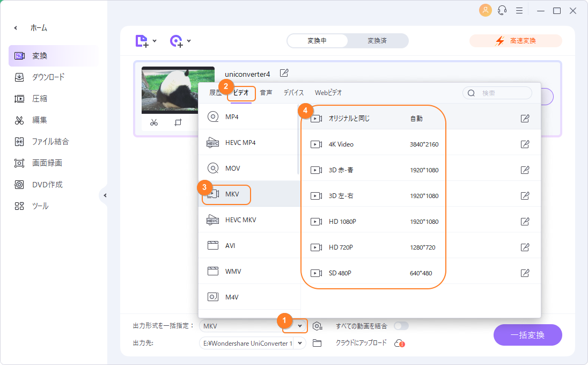Image resolution: width=588 pixels, height=365 pixels.
Task: Select MOV format
Action: coord(249,169)
